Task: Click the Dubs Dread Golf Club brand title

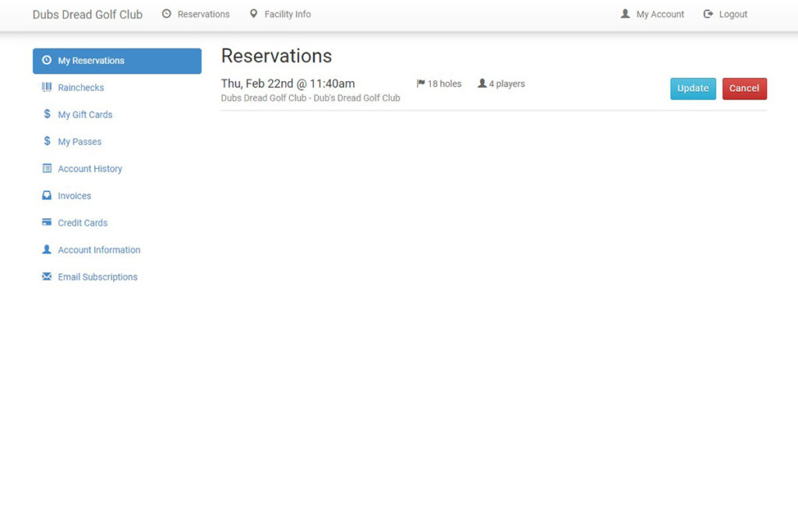Action: pyautogui.click(x=87, y=14)
